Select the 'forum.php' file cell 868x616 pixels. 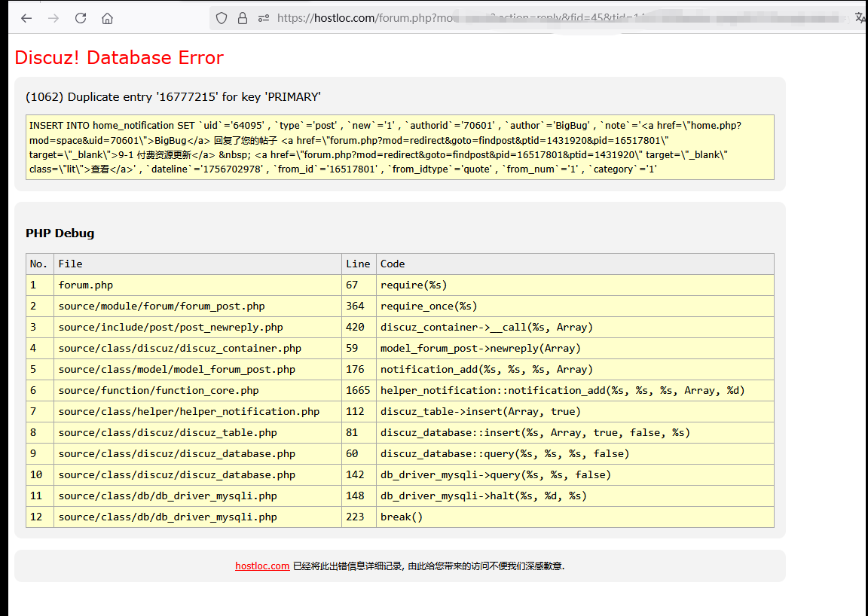[x=197, y=285]
